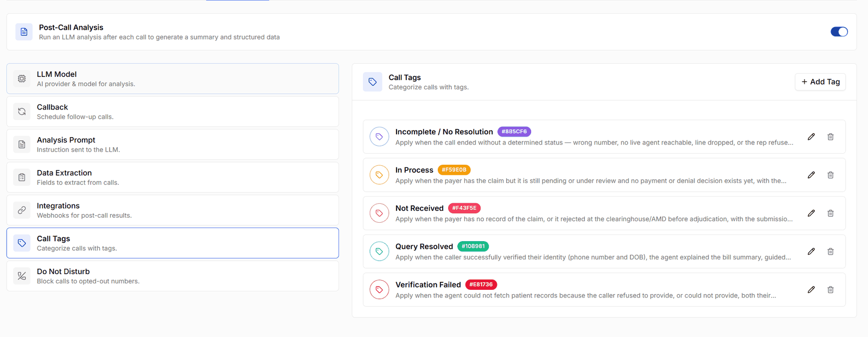Screen dimensions: 868x337
Task: Click the Do Not Disturb phone-off icon
Action: click(x=22, y=276)
